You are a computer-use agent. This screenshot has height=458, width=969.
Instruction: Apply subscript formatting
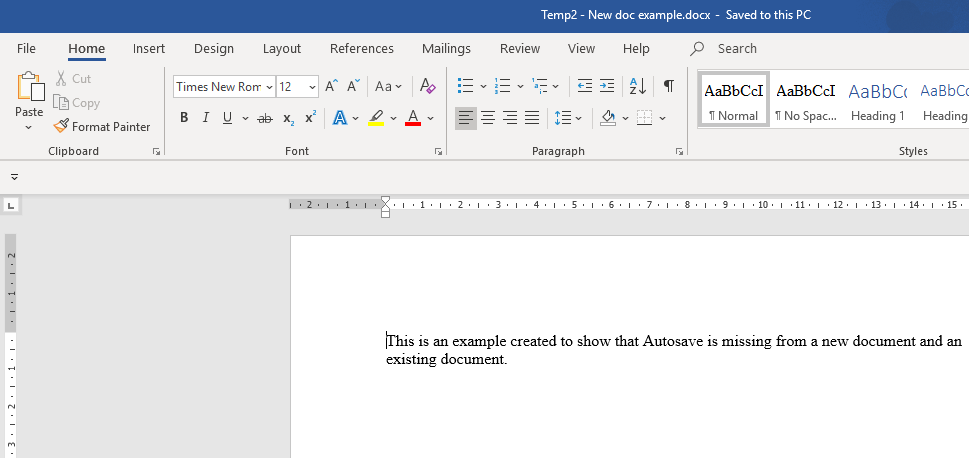point(289,118)
